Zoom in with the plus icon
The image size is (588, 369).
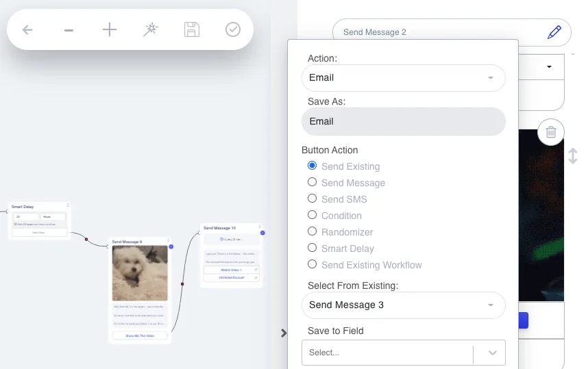tap(110, 29)
